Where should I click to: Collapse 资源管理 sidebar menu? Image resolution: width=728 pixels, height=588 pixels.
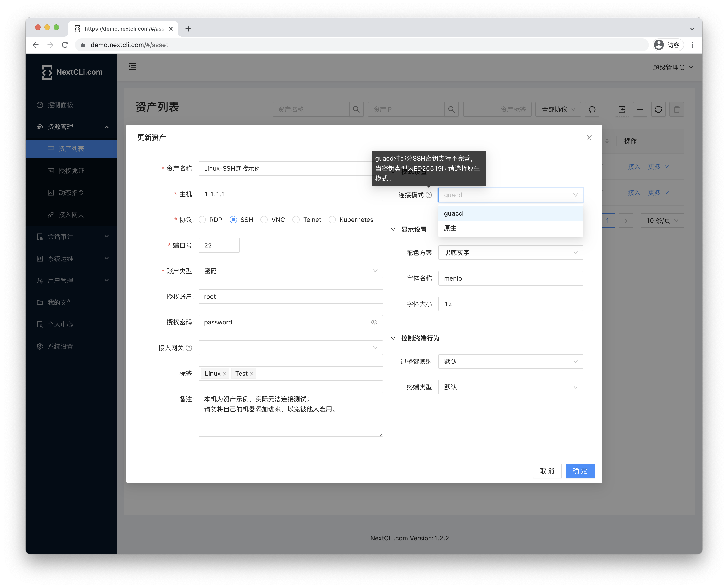click(71, 127)
